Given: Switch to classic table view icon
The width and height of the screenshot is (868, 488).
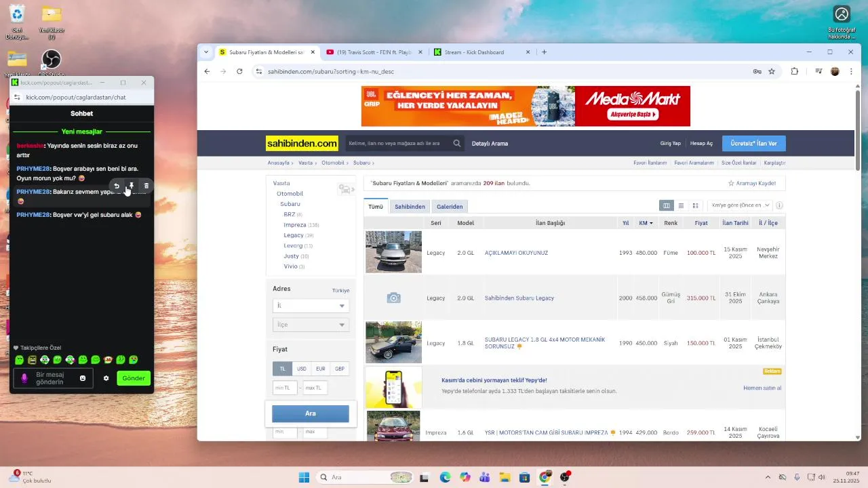Looking at the screenshot, I should [x=667, y=205].
